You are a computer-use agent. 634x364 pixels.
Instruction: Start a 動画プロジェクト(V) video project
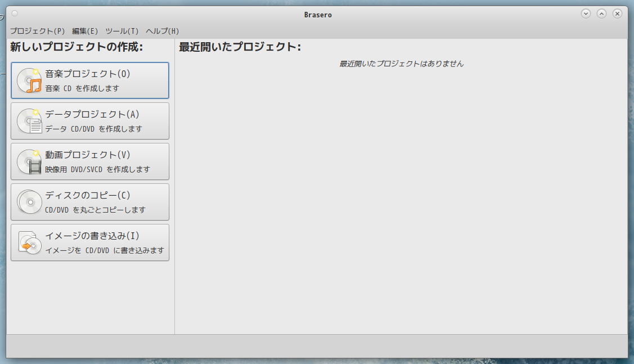point(90,161)
